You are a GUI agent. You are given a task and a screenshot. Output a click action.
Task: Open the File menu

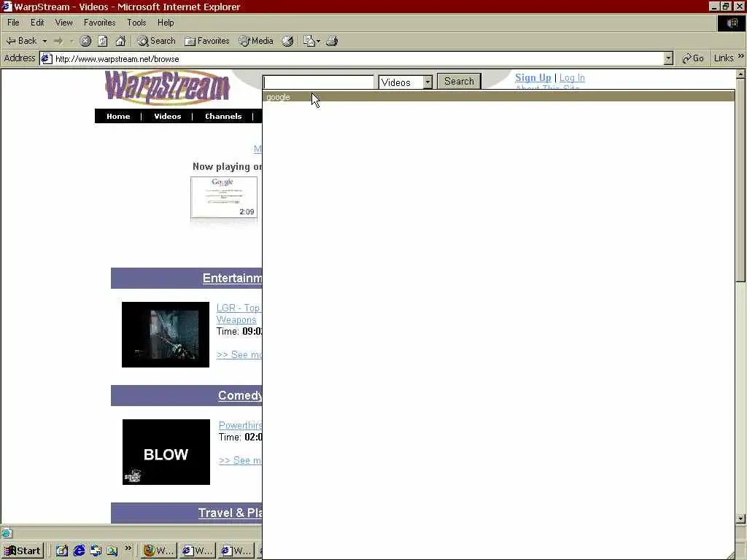pyautogui.click(x=13, y=23)
